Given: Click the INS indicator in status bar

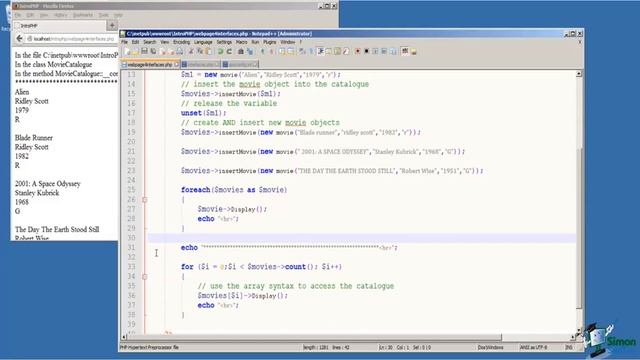Looking at the screenshot, I should (569, 347).
